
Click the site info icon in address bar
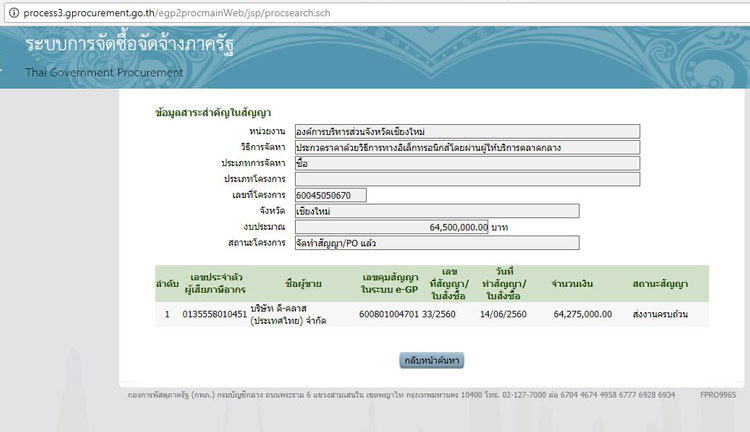(12, 9)
